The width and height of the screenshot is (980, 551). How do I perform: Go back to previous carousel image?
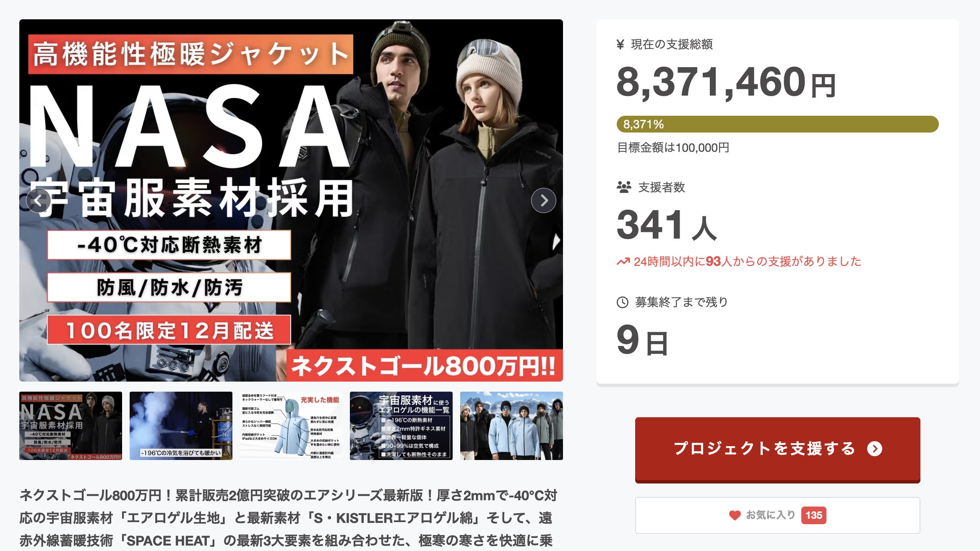[x=38, y=200]
